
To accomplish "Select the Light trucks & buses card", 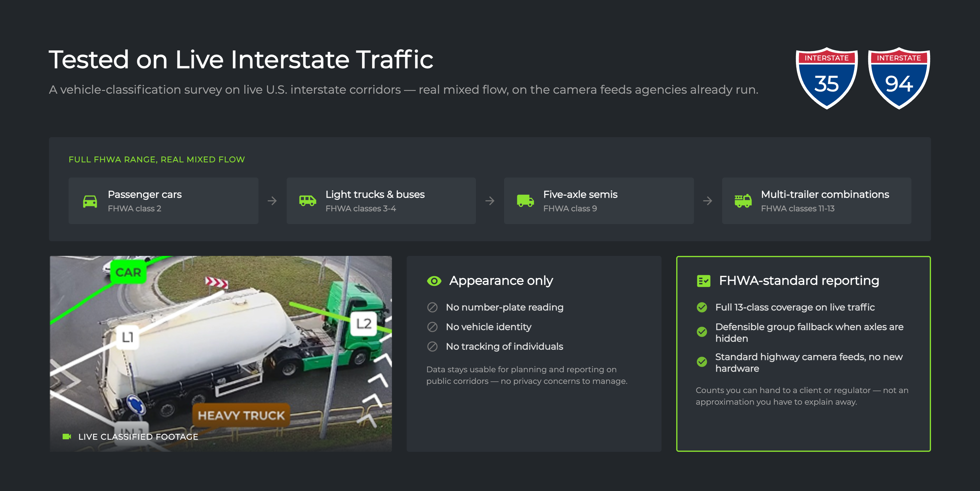I will [381, 201].
